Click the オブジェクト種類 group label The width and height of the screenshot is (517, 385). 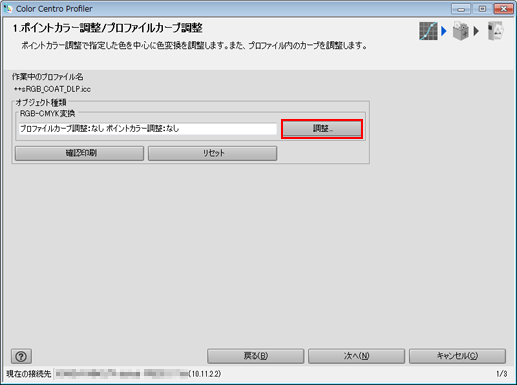tap(41, 102)
